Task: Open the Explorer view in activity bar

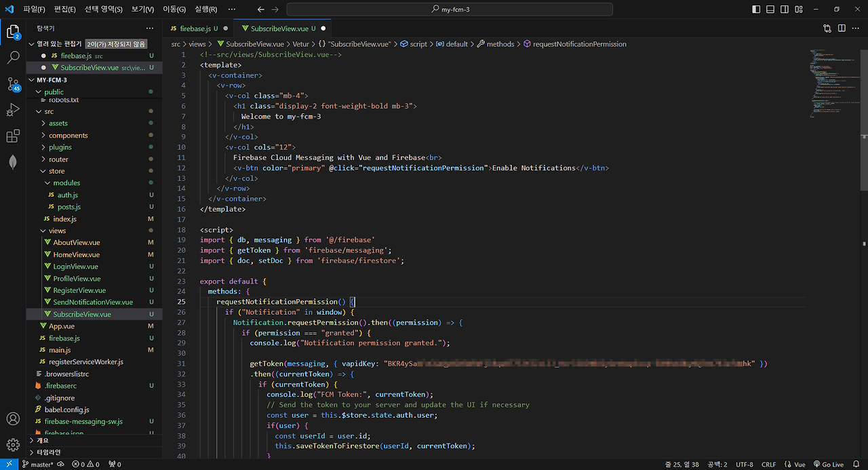Action: (x=13, y=32)
